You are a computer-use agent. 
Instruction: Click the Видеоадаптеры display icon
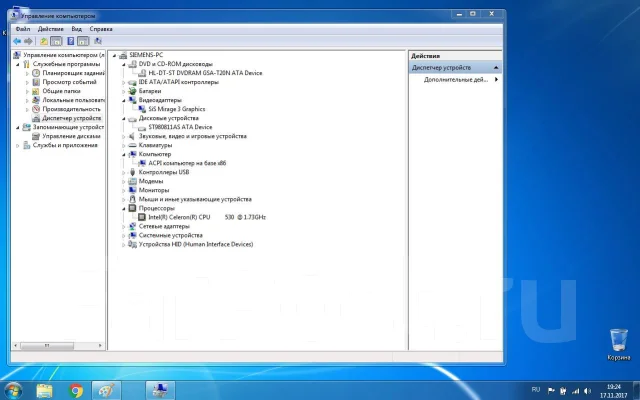tap(132, 100)
